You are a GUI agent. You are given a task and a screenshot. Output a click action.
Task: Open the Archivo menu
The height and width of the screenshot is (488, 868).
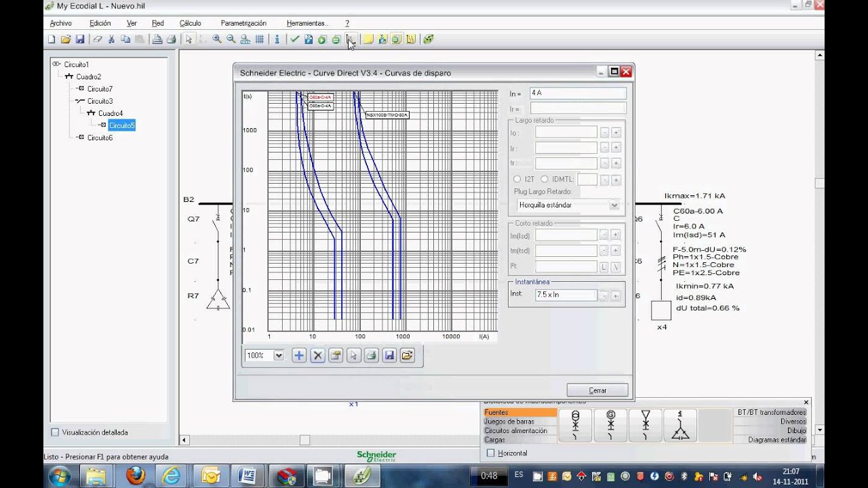(60, 23)
